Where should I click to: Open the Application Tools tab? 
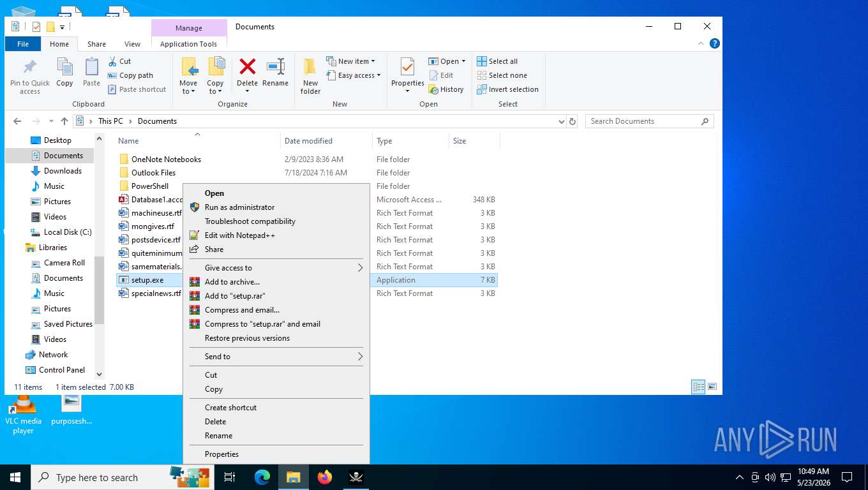tap(188, 44)
